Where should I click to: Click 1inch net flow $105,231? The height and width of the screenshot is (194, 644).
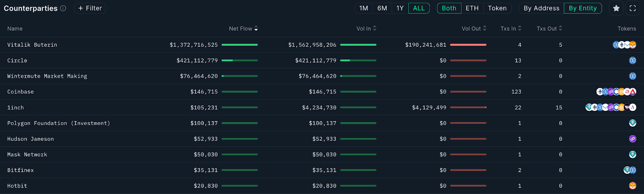click(204, 108)
